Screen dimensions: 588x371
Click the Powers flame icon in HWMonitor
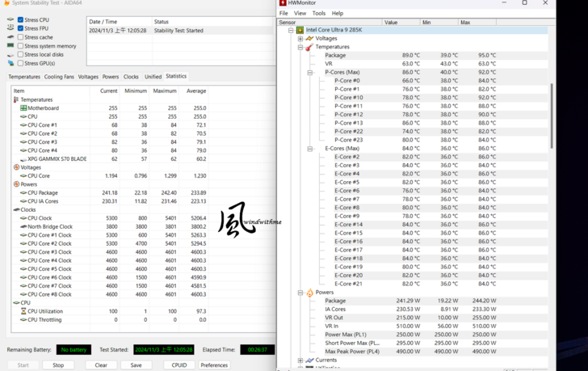309,293
